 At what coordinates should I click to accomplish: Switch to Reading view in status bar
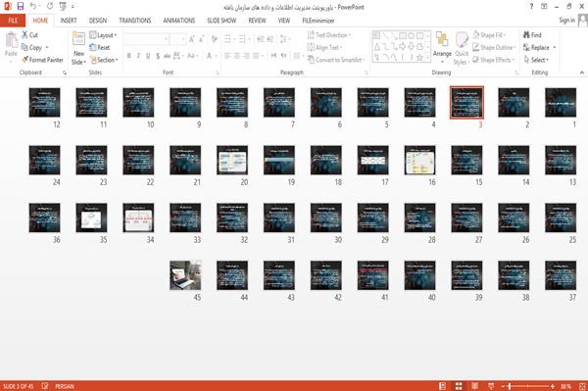tap(474, 386)
